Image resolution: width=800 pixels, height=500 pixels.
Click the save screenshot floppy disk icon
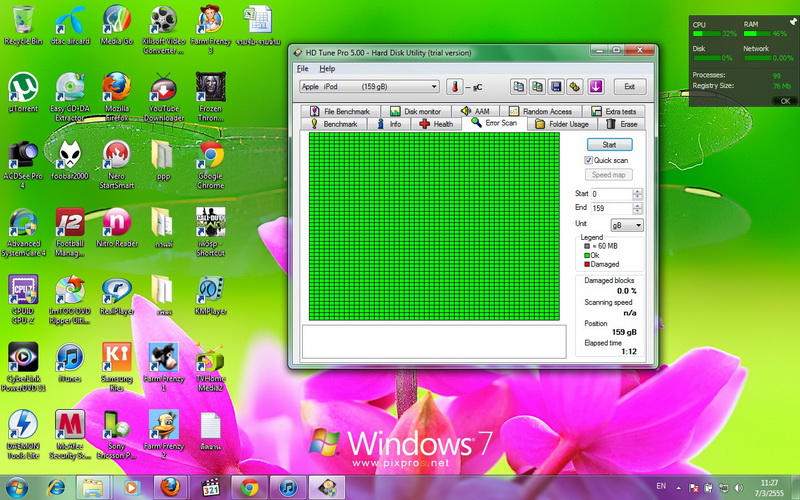(557, 87)
